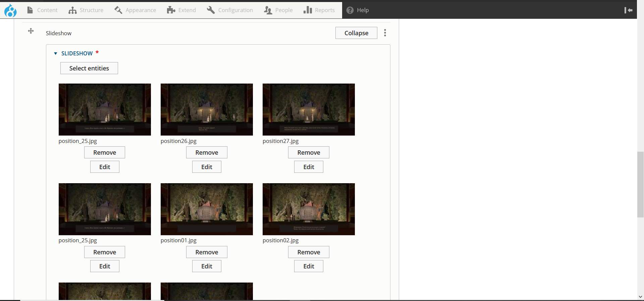
Task: Open the People admin page
Action: click(278, 10)
